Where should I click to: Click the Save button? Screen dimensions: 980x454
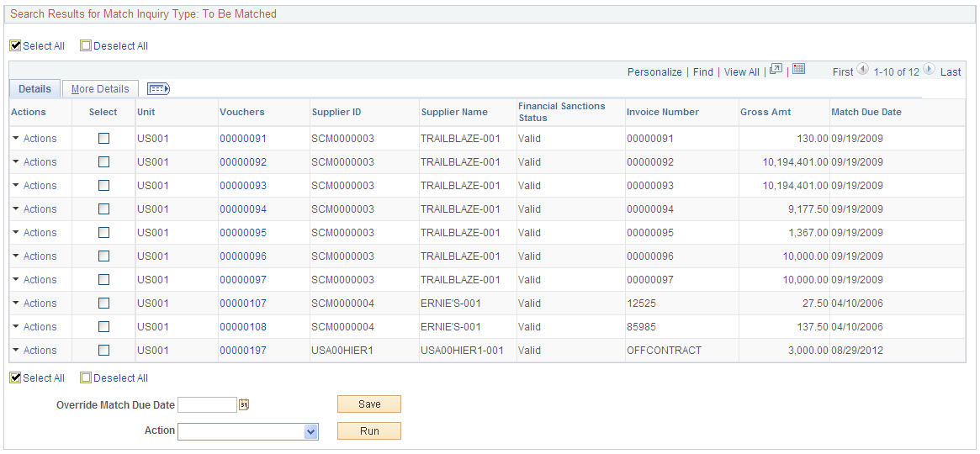pyautogui.click(x=368, y=404)
